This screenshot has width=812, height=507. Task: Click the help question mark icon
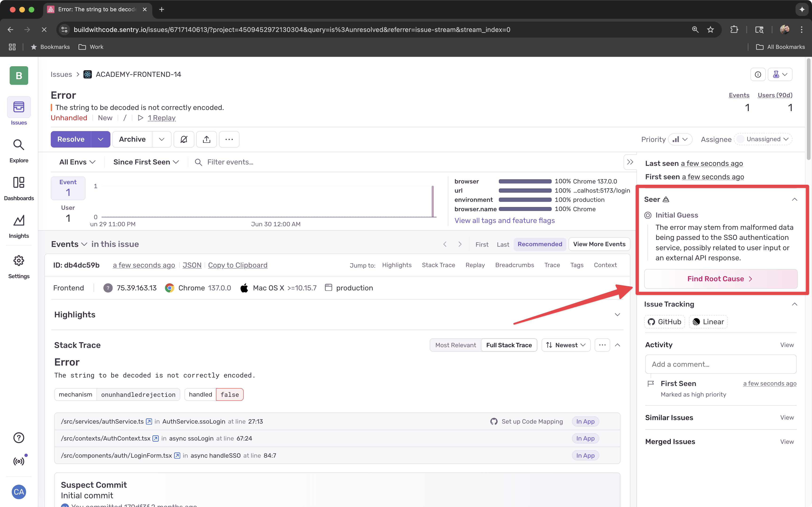[19, 438]
